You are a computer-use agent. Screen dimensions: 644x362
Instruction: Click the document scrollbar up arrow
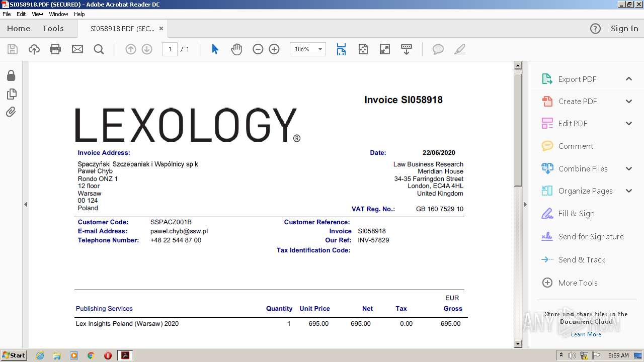click(x=518, y=66)
